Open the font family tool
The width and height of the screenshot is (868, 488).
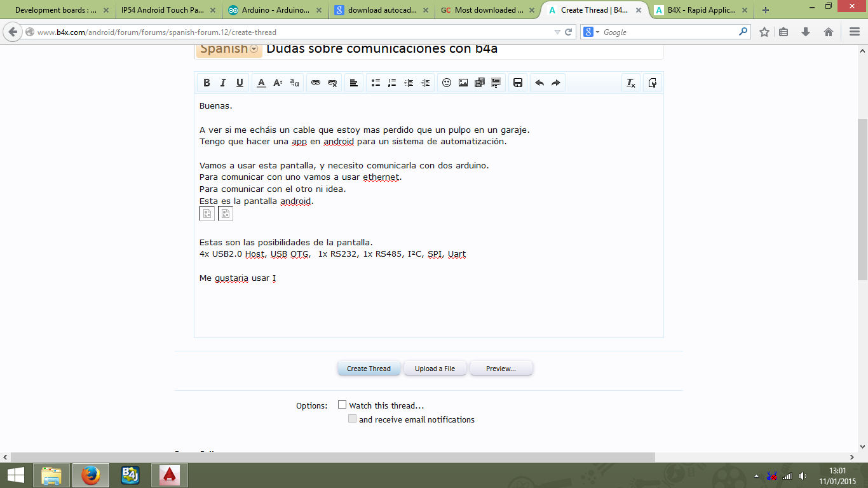coord(294,83)
